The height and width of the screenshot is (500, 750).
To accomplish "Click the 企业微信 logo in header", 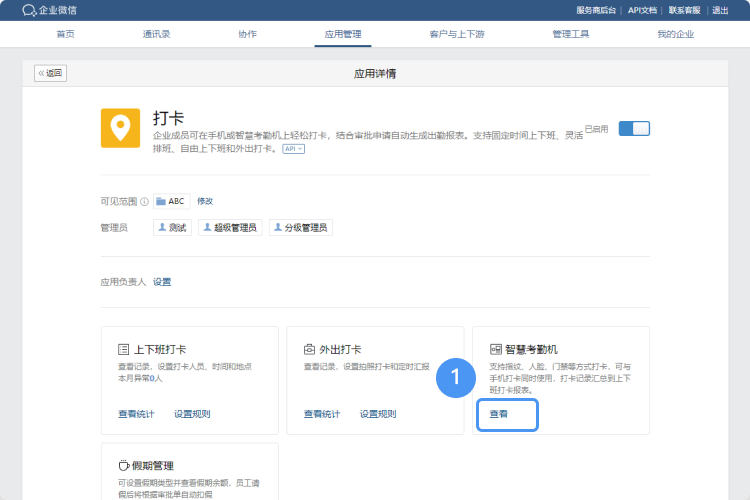I will 49,10.
